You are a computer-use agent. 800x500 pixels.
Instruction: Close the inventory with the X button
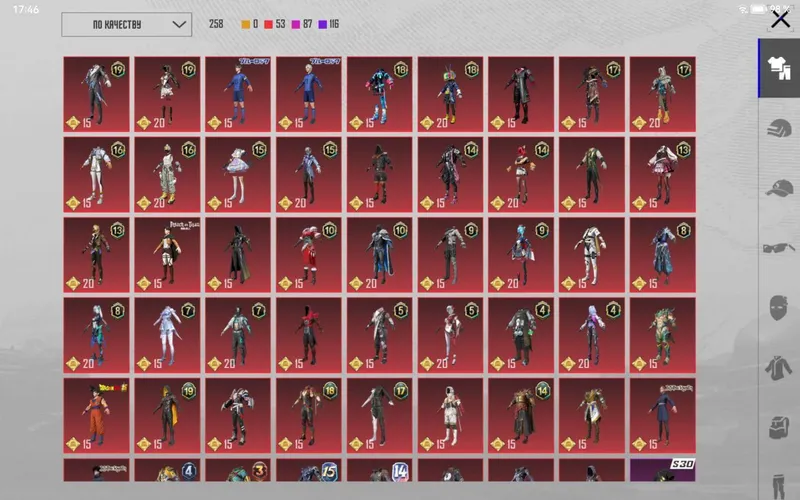pos(780,20)
